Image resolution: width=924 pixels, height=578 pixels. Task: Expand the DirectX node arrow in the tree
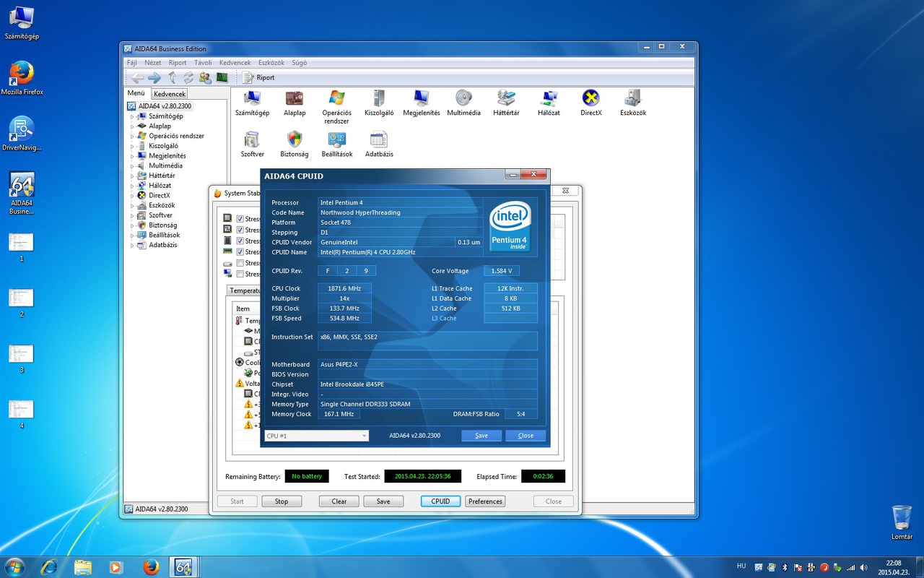pos(132,196)
